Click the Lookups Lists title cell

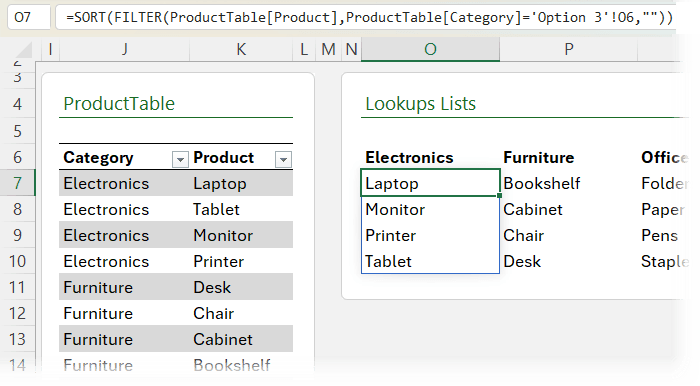coord(421,104)
